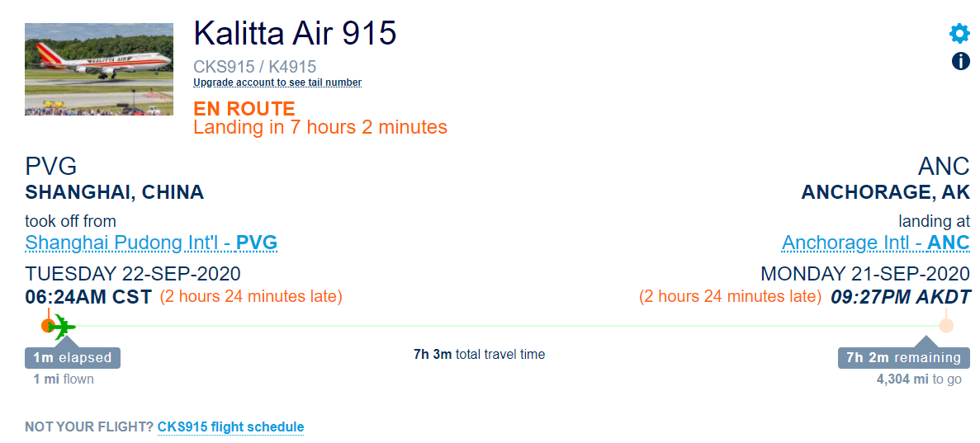Open the CKS915 flight schedule link
Viewport: 980px width, 443px height.
[230, 427]
